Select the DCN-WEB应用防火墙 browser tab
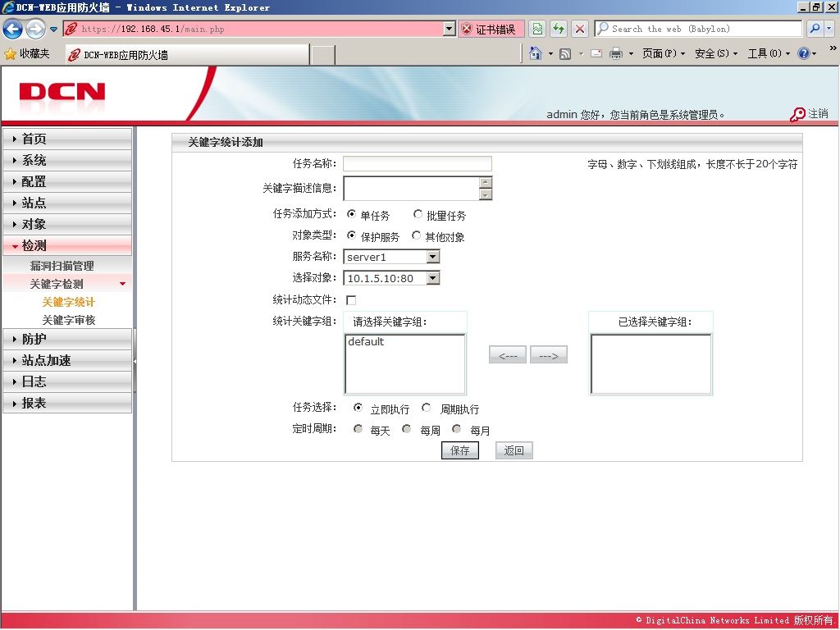Screen dimensions: 840x630 coord(187,55)
